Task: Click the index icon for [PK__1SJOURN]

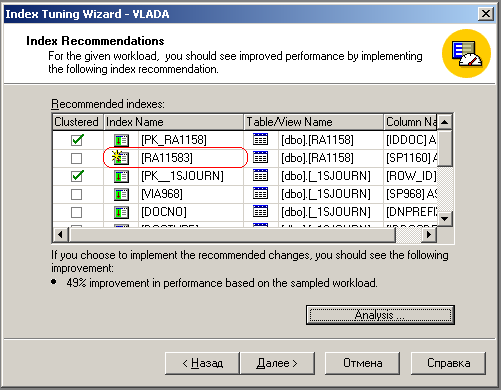Action: click(121, 176)
